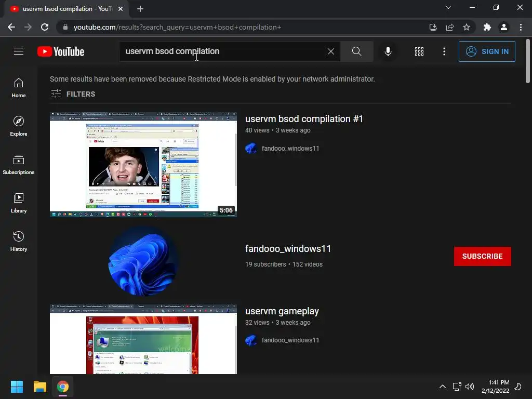Click the focus assist moon icon
The image size is (532, 399).
(518, 387)
